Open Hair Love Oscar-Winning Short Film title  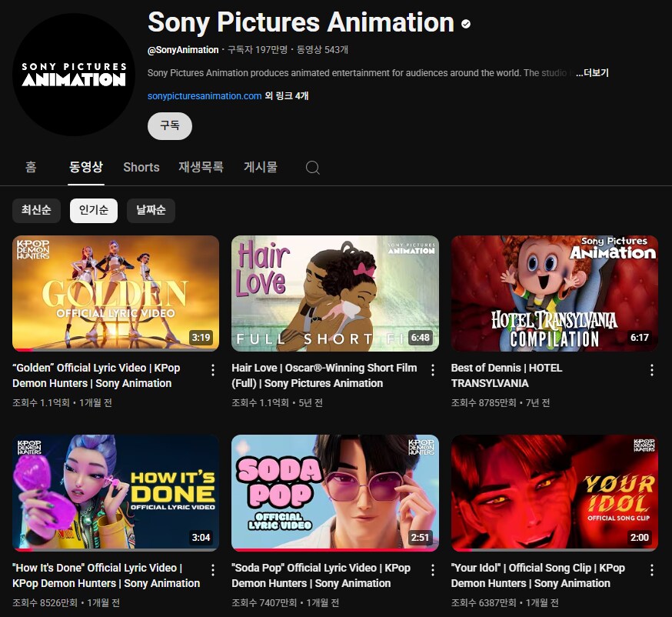click(324, 375)
